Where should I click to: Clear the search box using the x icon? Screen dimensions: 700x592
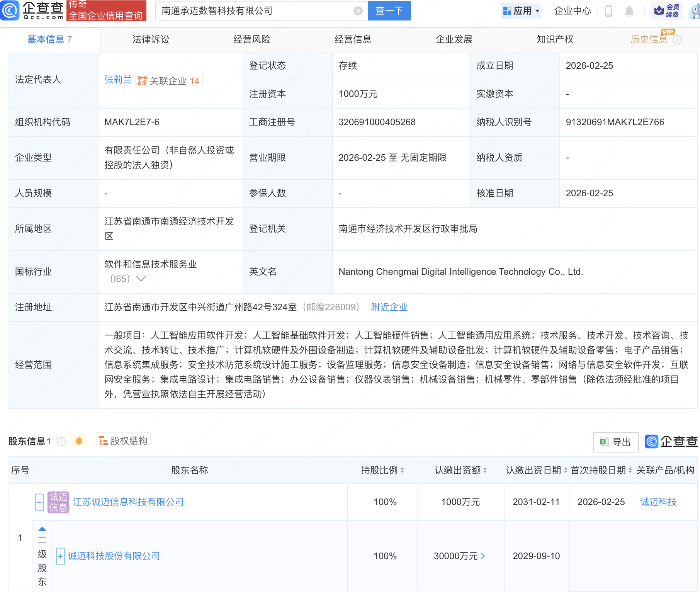click(x=358, y=11)
